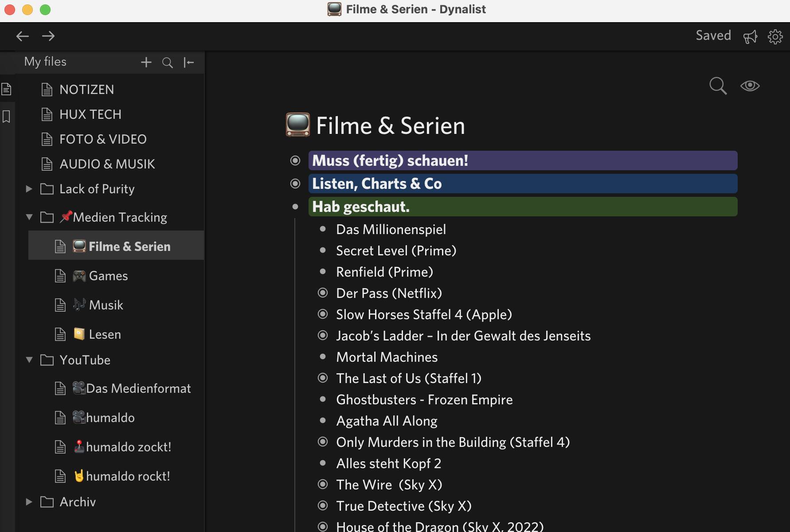Image resolution: width=790 pixels, height=532 pixels.
Task: Click bullet of Jacob's Ladder item
Action: pos(323,336)
